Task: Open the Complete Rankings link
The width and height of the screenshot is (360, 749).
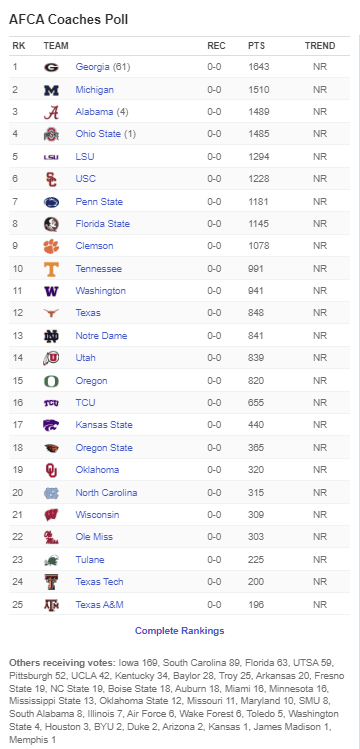Action: coord(180,631)
